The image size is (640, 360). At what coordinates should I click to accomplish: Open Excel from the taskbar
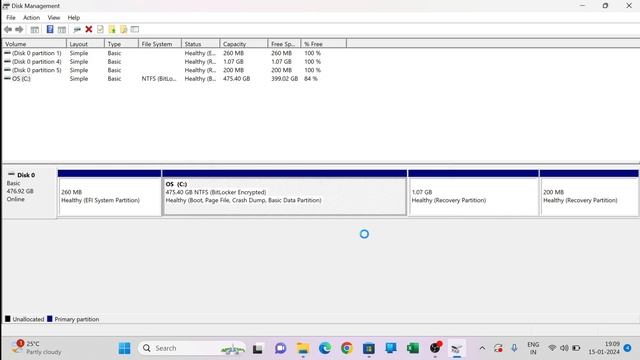413,349
